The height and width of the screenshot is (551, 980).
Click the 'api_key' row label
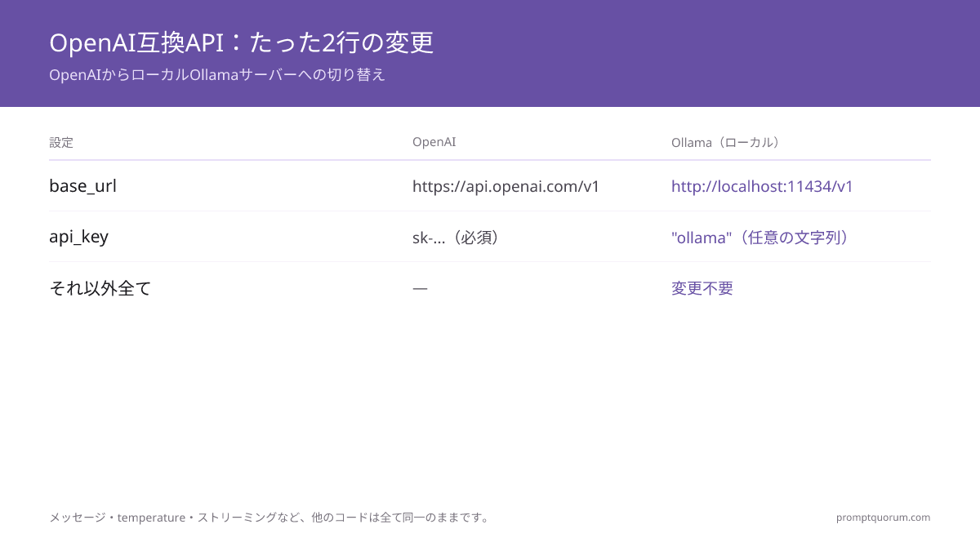pos(78,237)
